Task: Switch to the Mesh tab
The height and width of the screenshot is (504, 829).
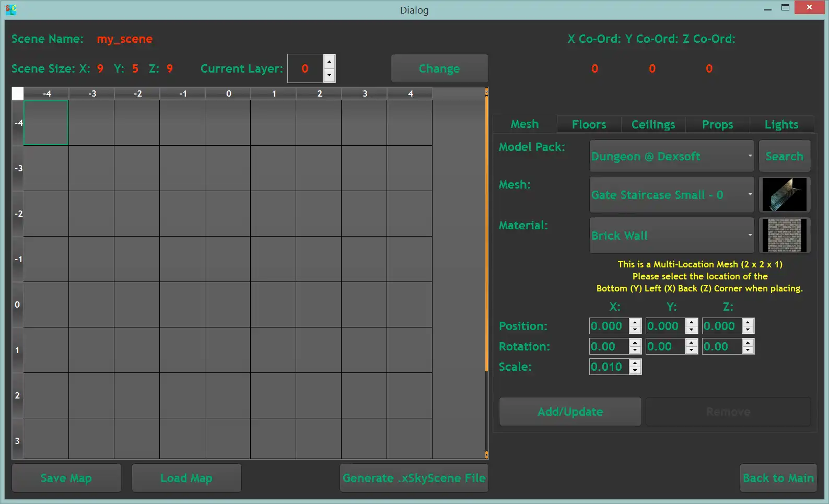Action: coord(524,124)
